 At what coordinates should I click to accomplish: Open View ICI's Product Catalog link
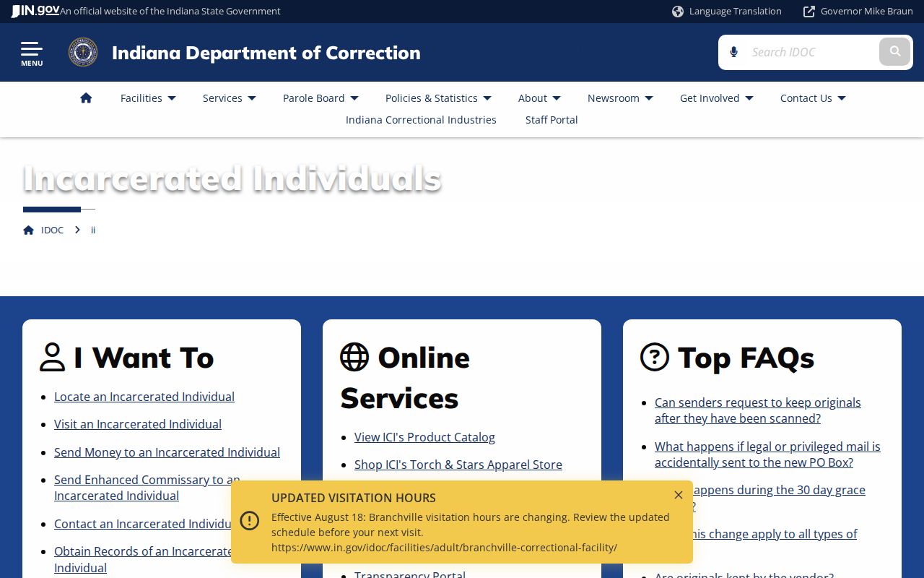[x=424, y=437]
